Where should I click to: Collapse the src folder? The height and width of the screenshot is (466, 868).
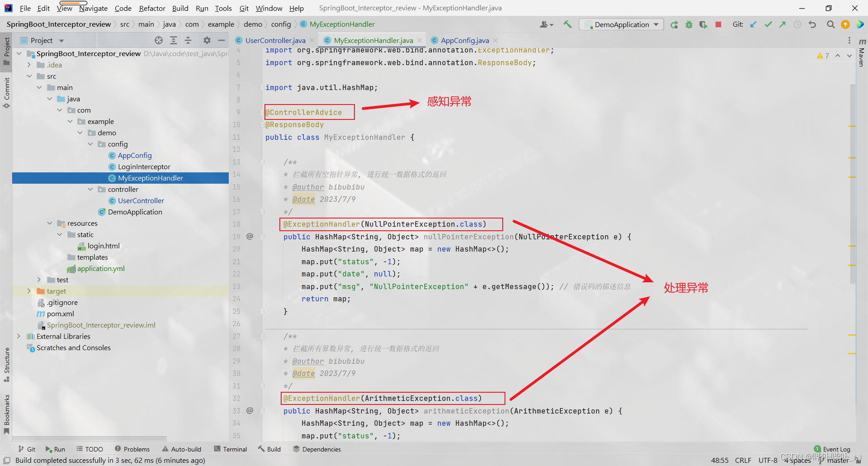click(29, 76)
